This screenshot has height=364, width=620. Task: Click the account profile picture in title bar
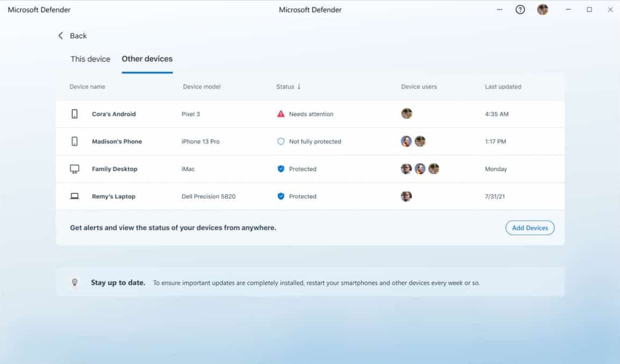(542, 10)
